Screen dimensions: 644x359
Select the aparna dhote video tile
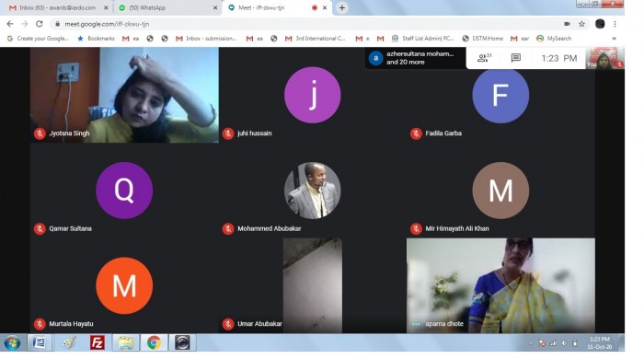(500, 285)
